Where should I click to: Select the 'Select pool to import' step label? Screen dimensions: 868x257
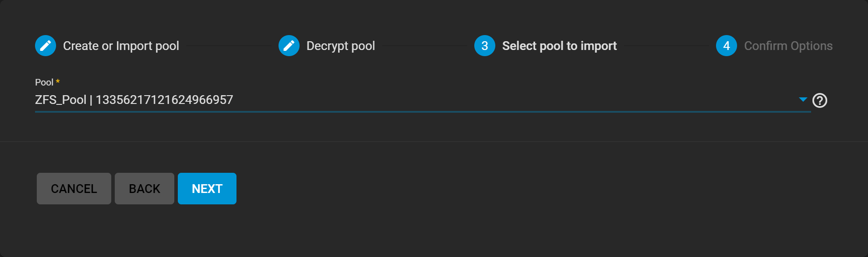[x=559, y=46]
